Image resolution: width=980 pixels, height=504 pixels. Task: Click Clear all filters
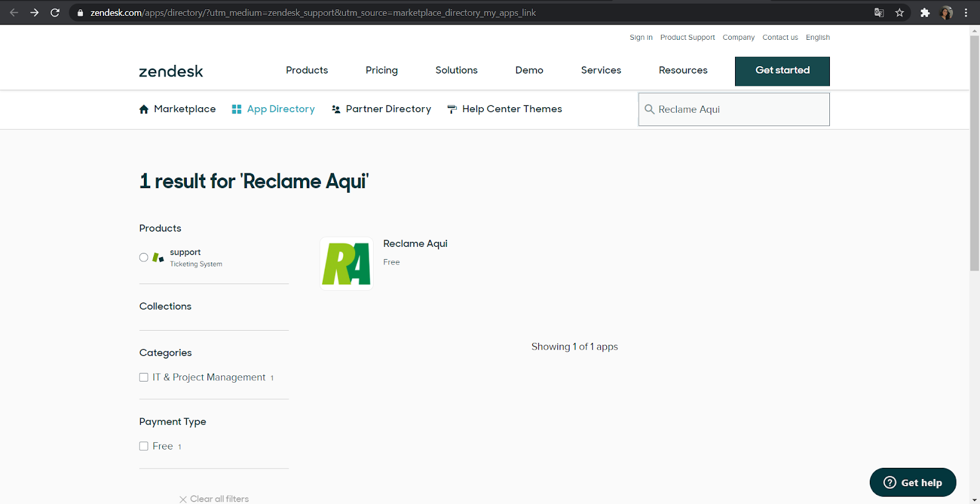219,499
